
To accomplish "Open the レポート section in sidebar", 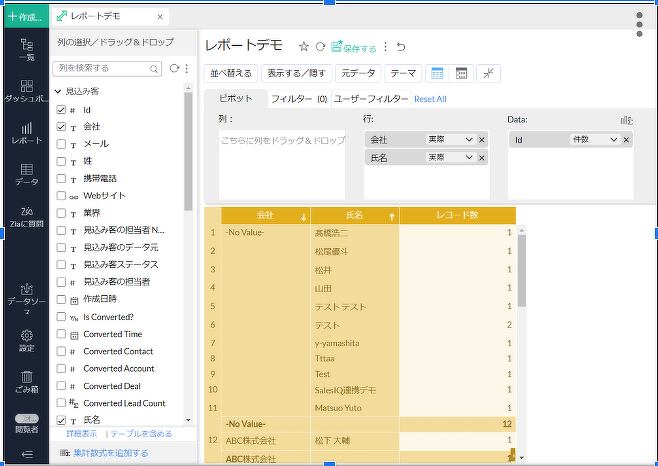I will pyautogui.click(x=26, y=133).
